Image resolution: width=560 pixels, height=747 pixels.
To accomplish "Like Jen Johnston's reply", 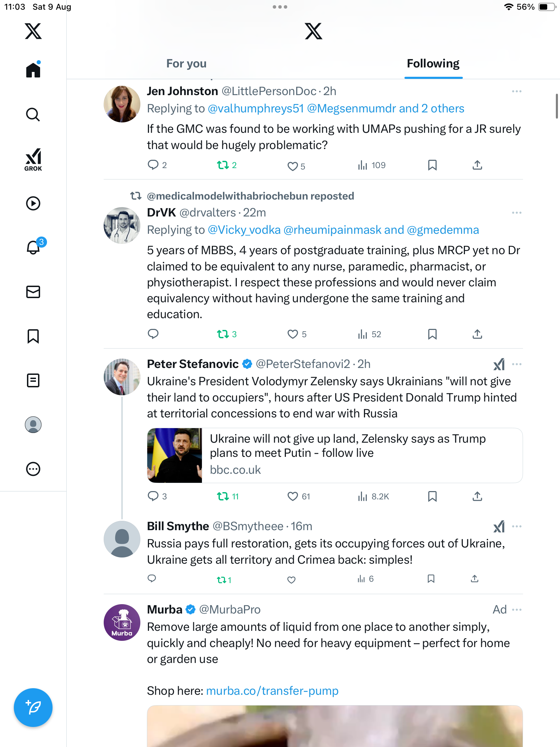I will [292, 166].
